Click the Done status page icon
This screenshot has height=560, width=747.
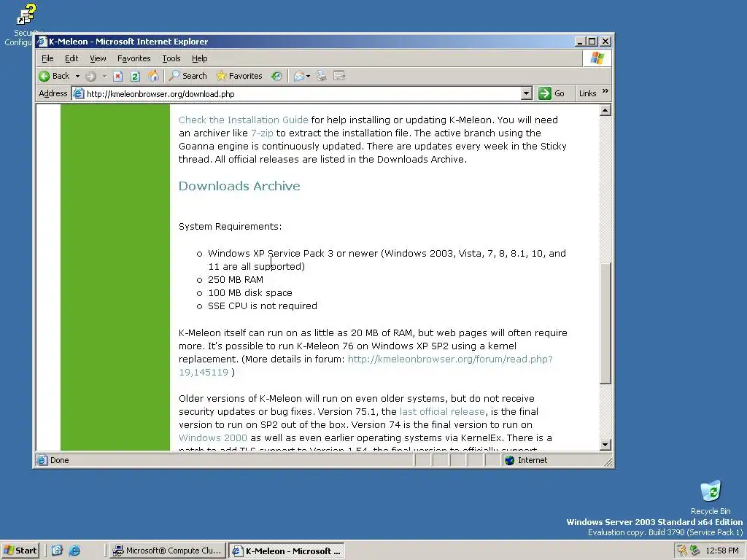(42, 460)
